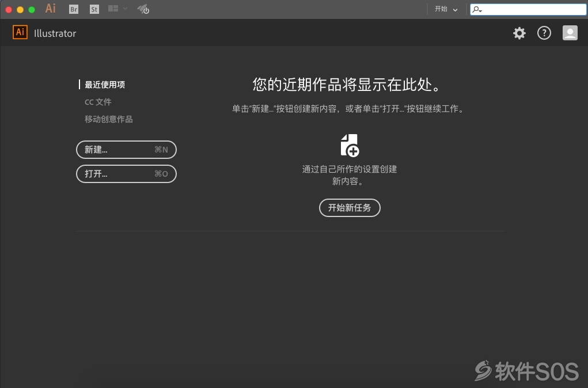Viewport: 588px width, 388px height.
Task: Click the magnifier search icon
Action: (477, 9)
